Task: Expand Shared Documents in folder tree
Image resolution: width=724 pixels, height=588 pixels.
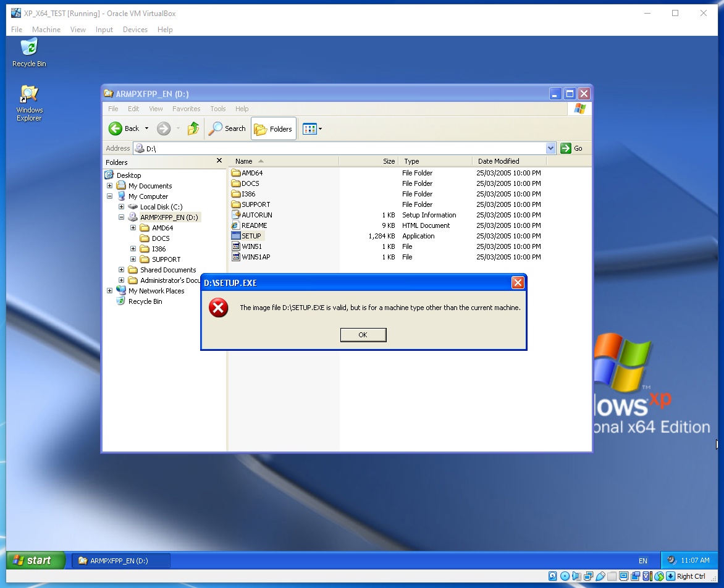Action: click(x=121, y=270)
